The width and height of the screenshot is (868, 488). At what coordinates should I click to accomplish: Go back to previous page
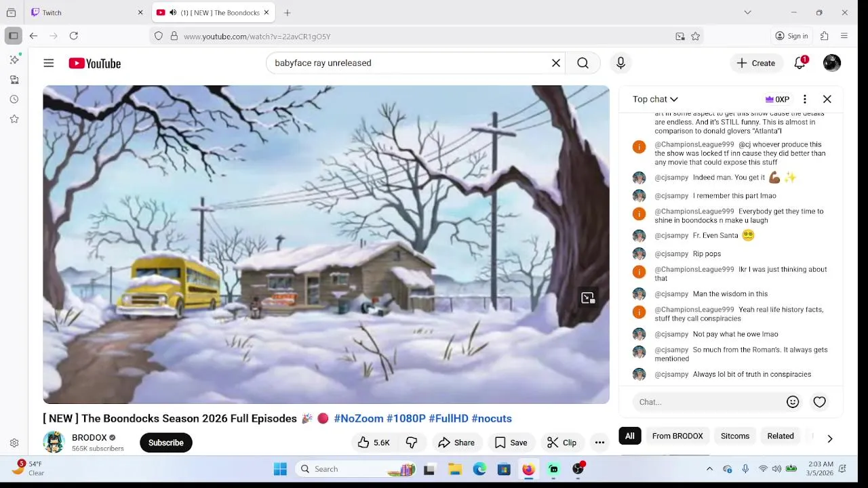point(33,36)
